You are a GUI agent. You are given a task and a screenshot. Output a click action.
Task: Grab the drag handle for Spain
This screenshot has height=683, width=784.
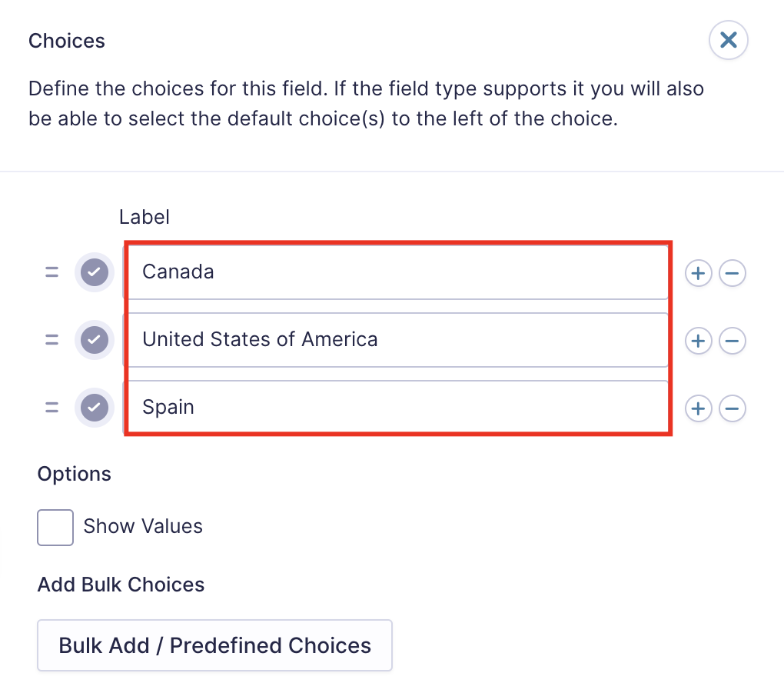coord(51,408)
